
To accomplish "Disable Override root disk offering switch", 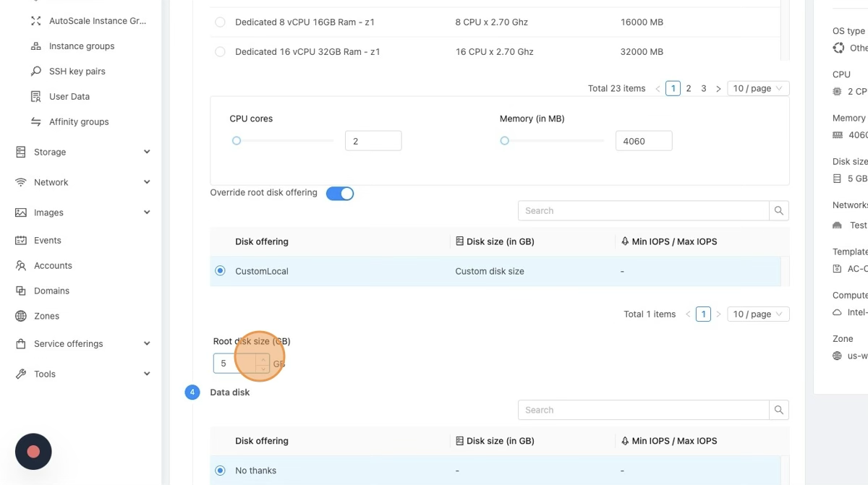I will (339, 193).
